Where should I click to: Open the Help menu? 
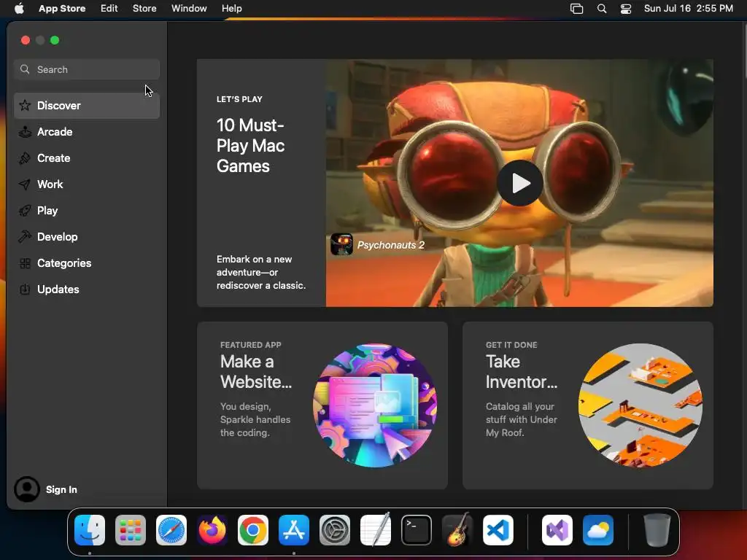coord(231,8)
